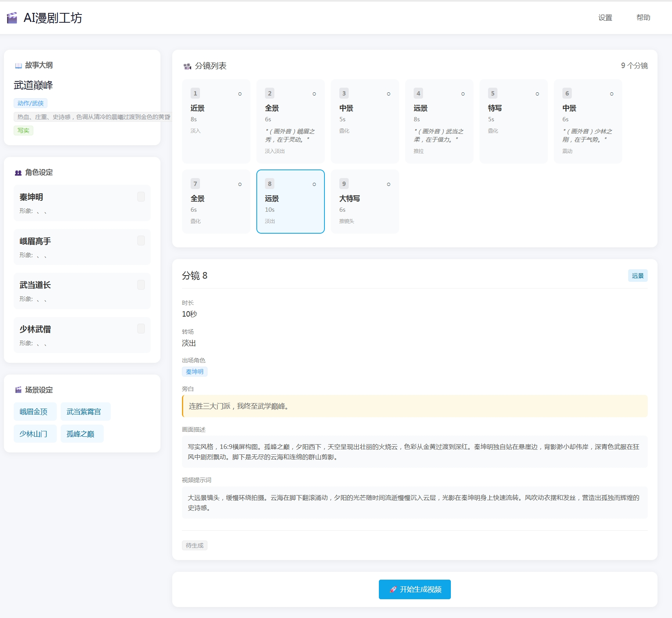
Task: Tick the checkbox for character 少林武僧
Action: coord(141,329)
